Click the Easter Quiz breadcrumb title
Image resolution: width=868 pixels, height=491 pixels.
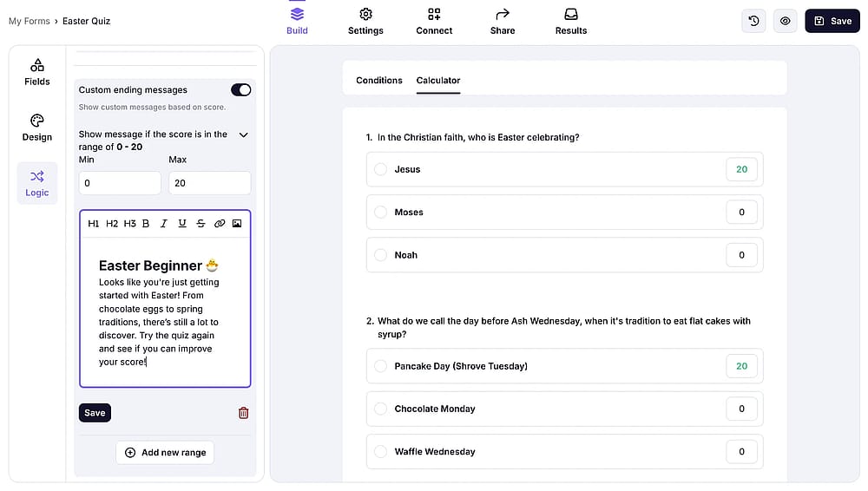pos(86,21)
